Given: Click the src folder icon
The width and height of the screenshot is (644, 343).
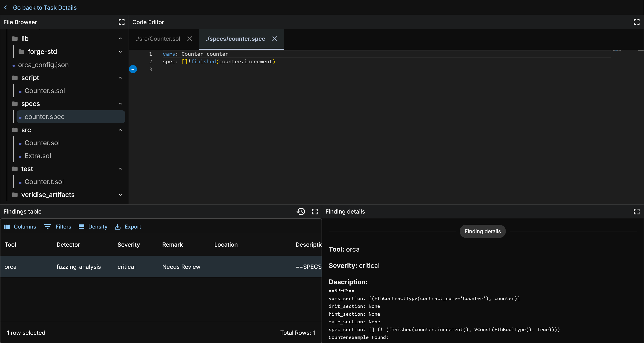Looking at the screenshot, I should pos(15,130).
